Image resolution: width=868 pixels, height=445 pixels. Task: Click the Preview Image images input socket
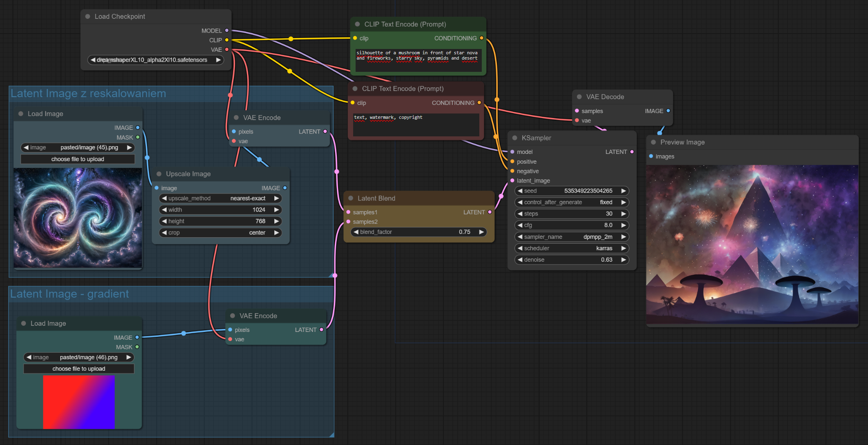tap(651, 156)
